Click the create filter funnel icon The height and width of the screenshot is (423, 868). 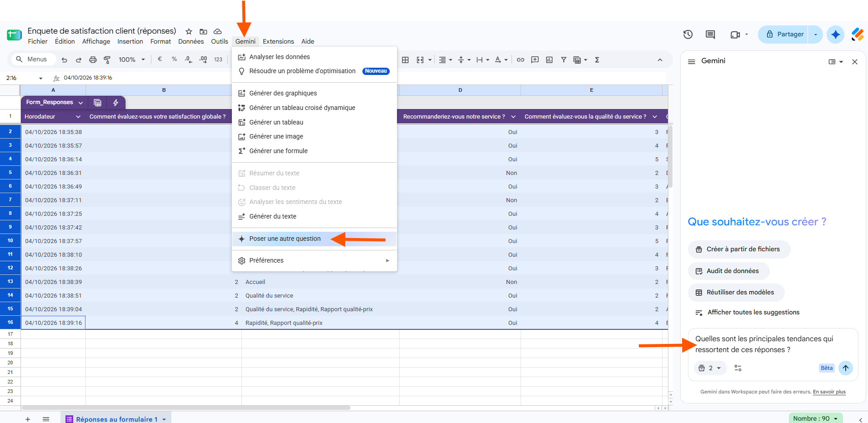[564, 60]
